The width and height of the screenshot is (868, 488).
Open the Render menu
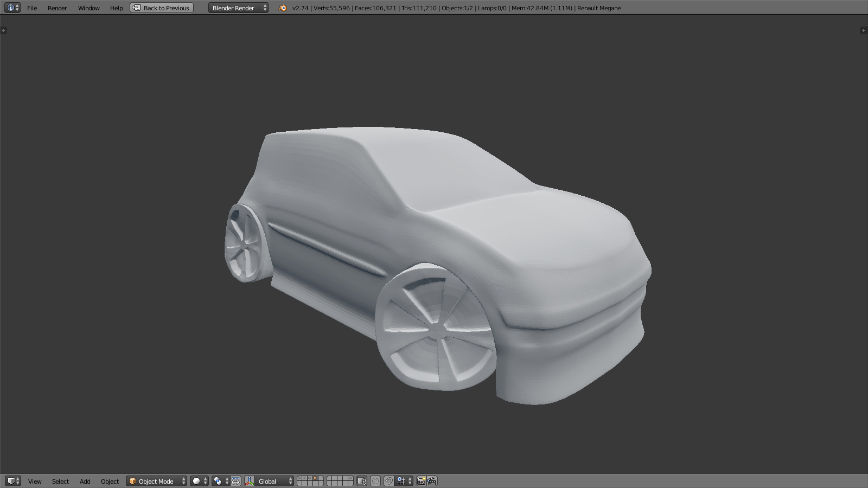58,8
